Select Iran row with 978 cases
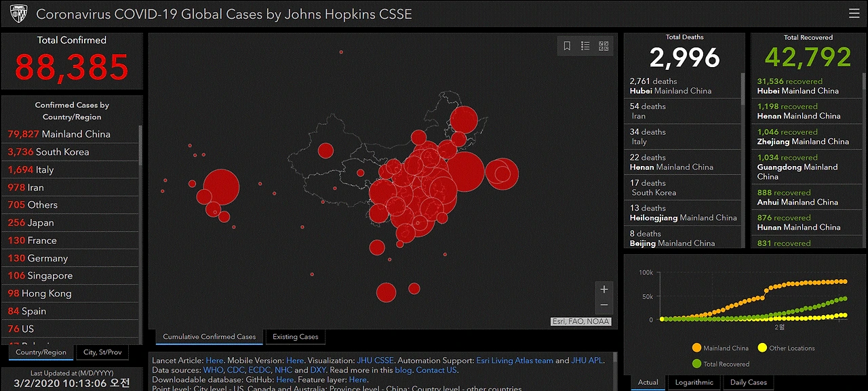Viewport: 868px width, 391px height. [71, 187]
